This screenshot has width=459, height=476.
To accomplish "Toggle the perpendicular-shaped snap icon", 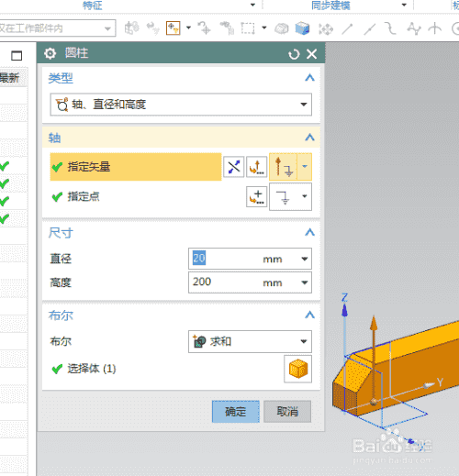I will pos(434,29).
